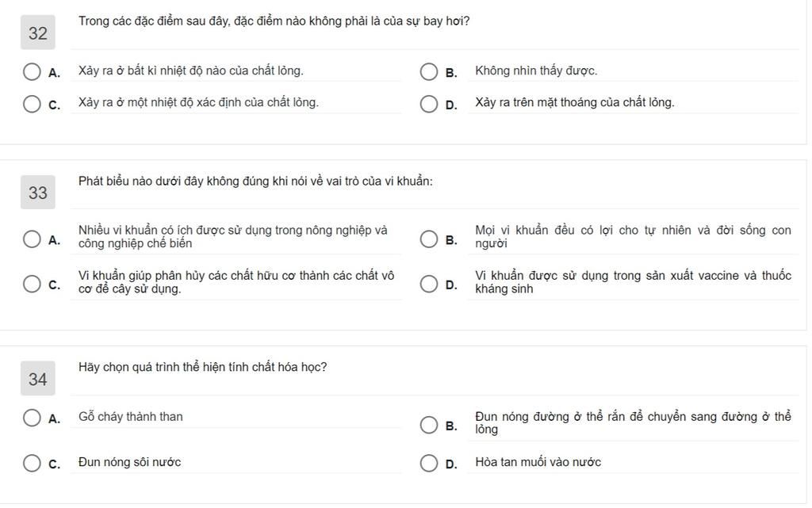Viewport: 812px width, 508px height.
Task: Select radio A for question 33
Action: (x=32, y=239)
